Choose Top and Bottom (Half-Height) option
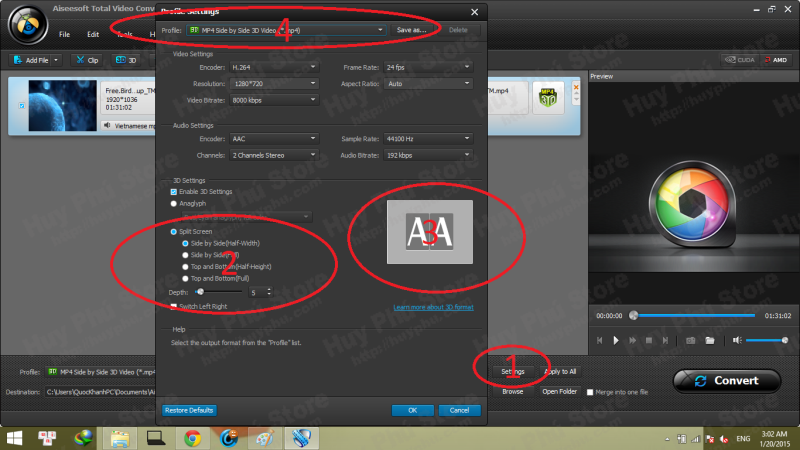Viewport: 800px width, 450px height. pyautogui.click(x=185, y=267)
